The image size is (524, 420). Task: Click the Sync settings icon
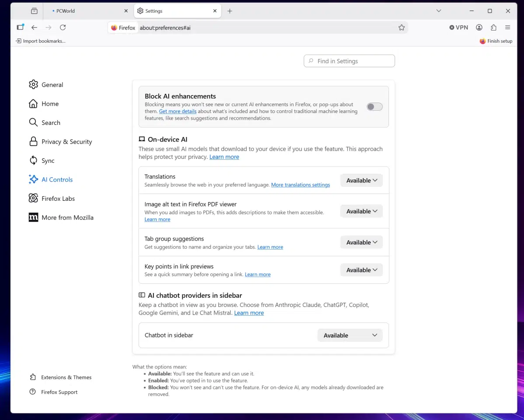(33, 160)
